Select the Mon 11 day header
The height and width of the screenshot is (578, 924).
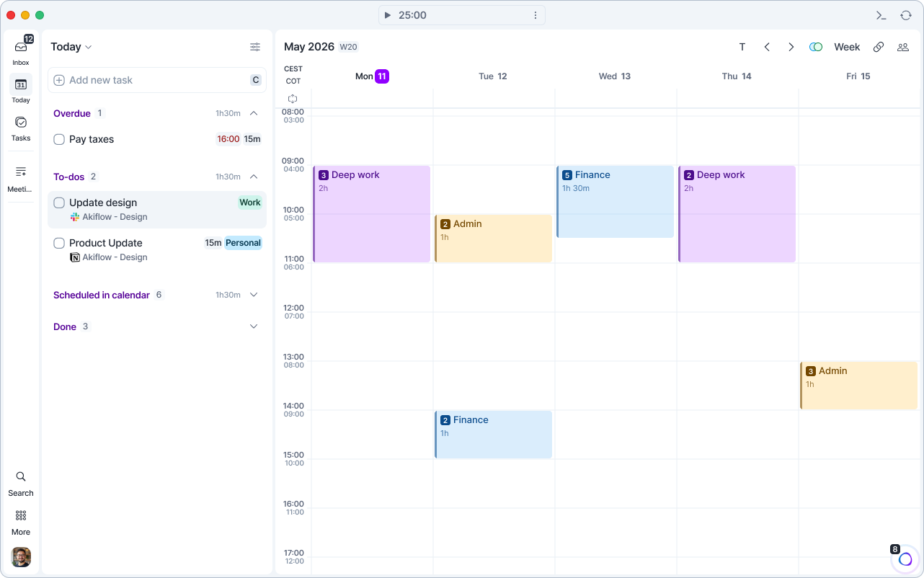click(x=372, y=76)
